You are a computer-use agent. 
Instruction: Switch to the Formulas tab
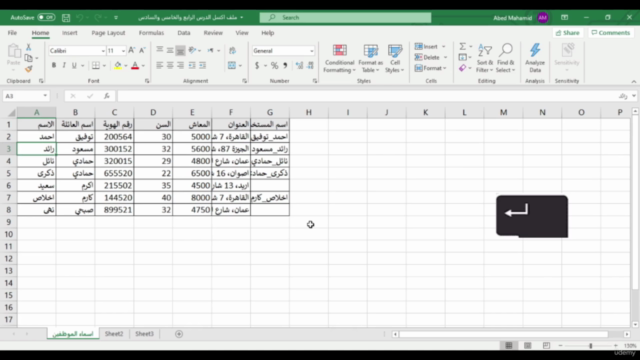(x=151, y=33)
